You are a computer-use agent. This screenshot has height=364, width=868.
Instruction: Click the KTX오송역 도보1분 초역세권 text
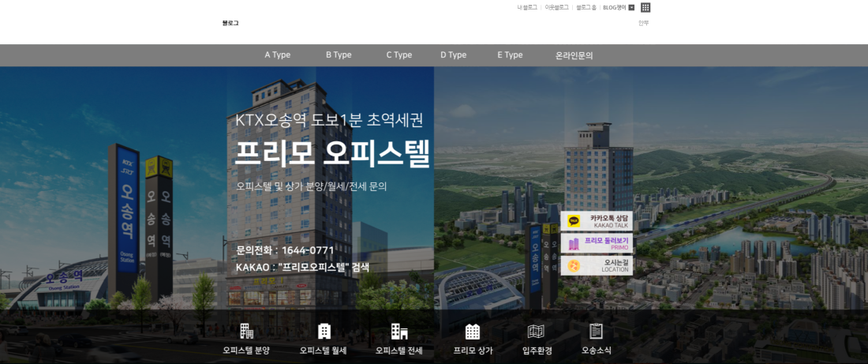tap(329, 120)
